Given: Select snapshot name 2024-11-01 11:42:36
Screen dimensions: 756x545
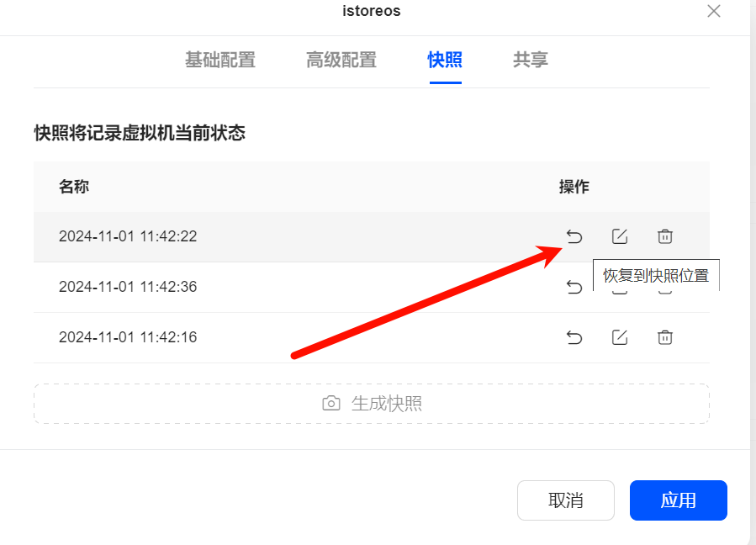Looking at the screenshot, I should 128,287.
